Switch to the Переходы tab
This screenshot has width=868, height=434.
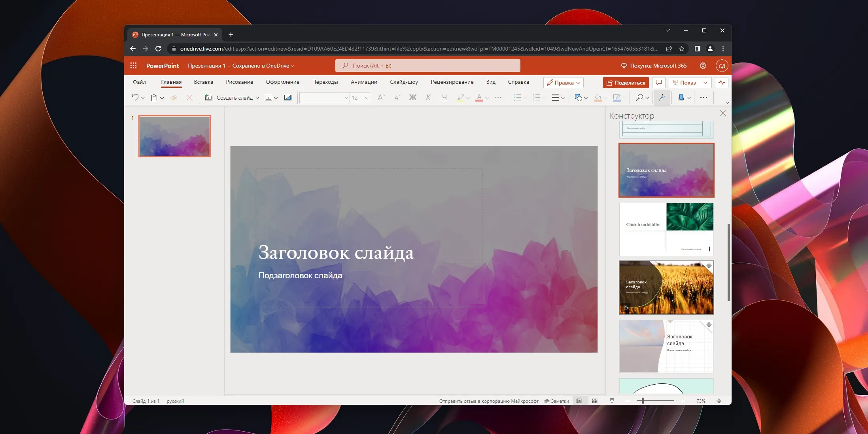(x=325, y=82)
